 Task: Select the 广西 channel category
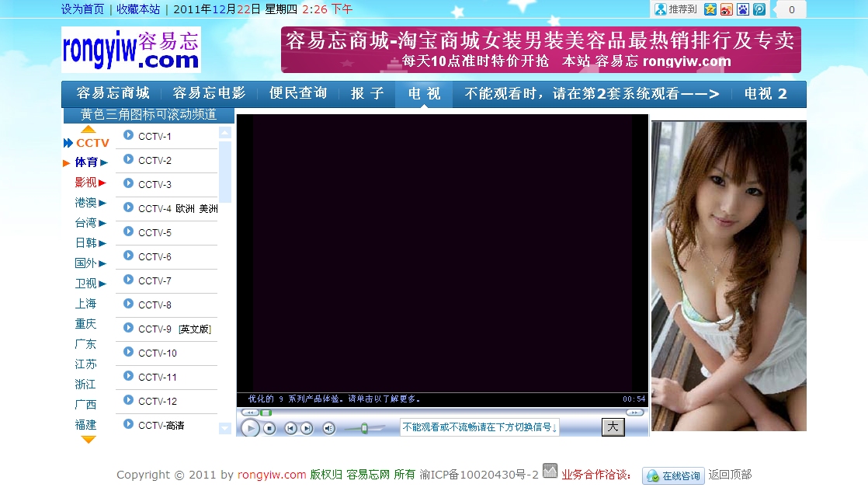point(86,405)
